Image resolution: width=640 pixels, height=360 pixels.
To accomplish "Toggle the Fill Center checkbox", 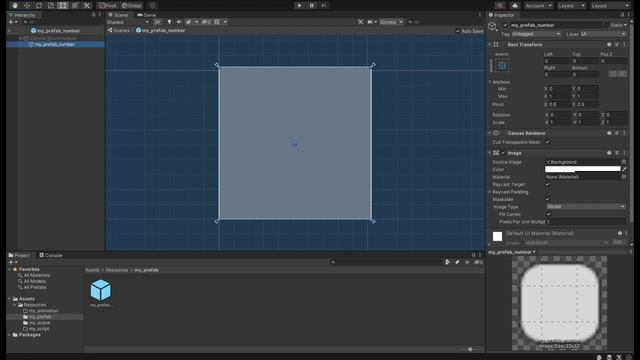I will [548, 214].
